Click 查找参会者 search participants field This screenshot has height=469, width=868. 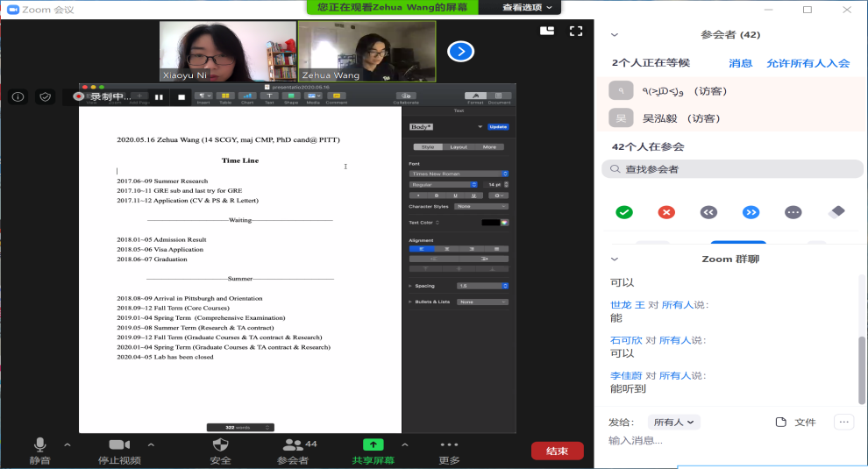tap(732, 169)
